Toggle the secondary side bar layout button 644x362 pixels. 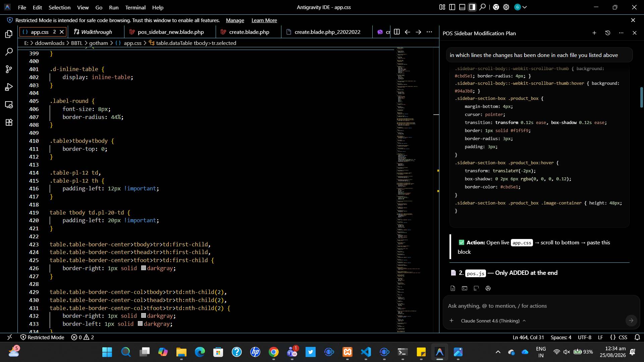click(x=472, y=7)
